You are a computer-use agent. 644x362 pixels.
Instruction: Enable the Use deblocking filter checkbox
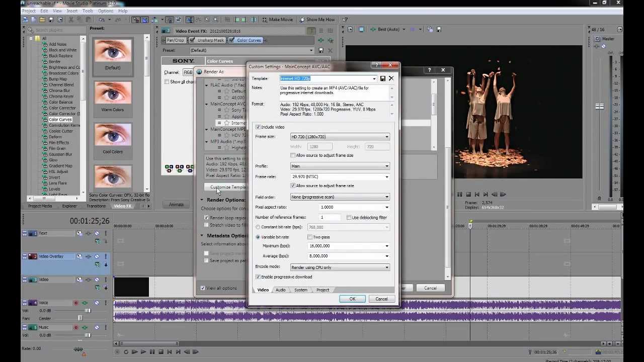349,218
